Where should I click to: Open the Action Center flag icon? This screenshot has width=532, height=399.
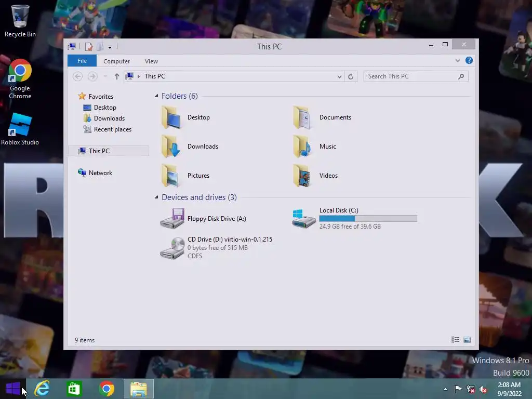(458, 389)
